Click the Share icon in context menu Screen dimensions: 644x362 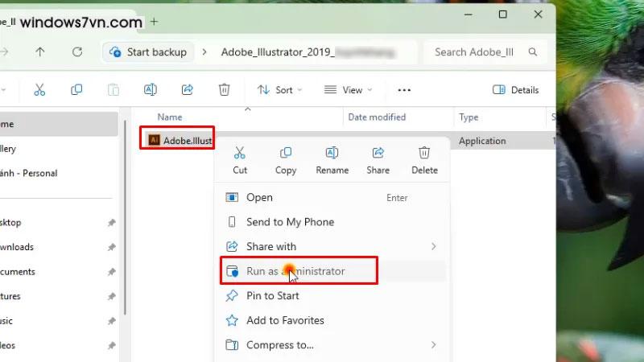(378, 154)
